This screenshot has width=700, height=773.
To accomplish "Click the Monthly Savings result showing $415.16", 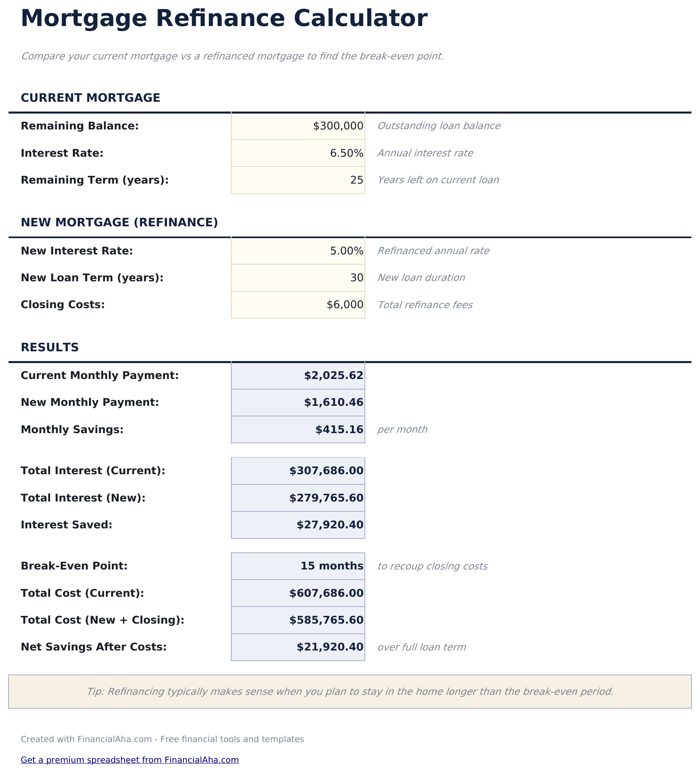I will tap(298, 429).
